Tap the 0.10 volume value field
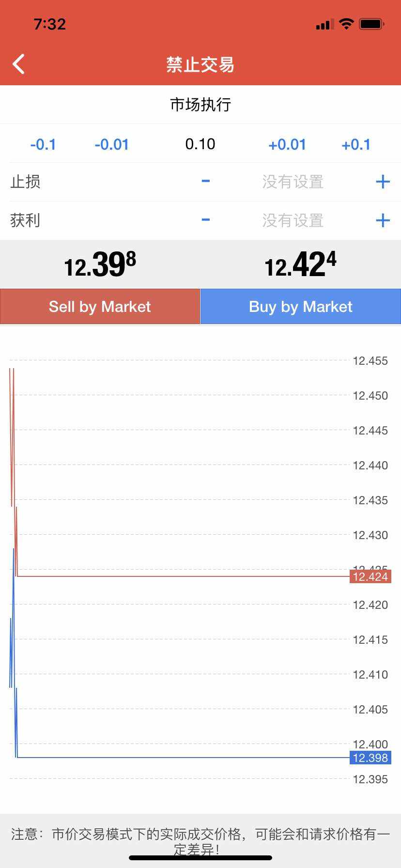 [x=200, y=144]
